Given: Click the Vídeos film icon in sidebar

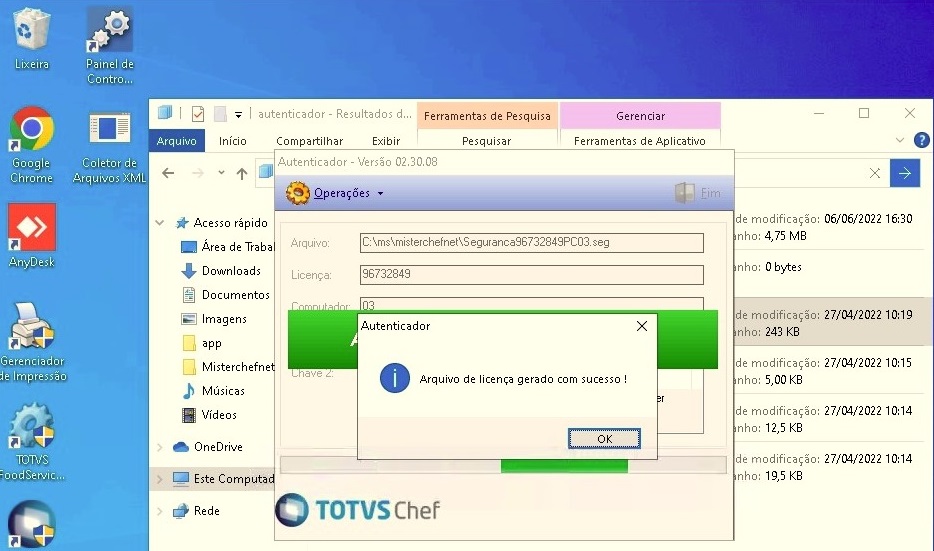Looking at the screenshot, I should point(188,415).
